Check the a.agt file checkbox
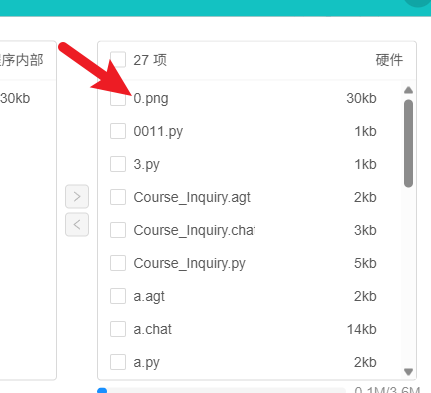This screenshot has height=393, width=431. pyautogui.click(x=118, y=296)
